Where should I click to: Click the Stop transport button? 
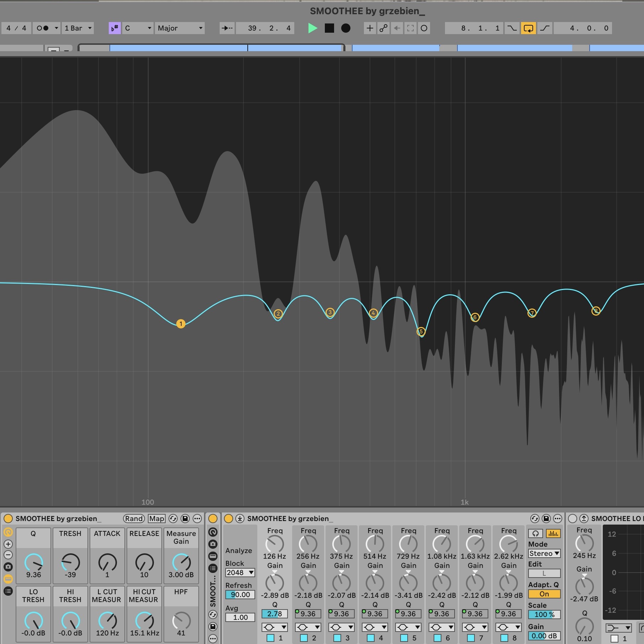coord(329,28)
